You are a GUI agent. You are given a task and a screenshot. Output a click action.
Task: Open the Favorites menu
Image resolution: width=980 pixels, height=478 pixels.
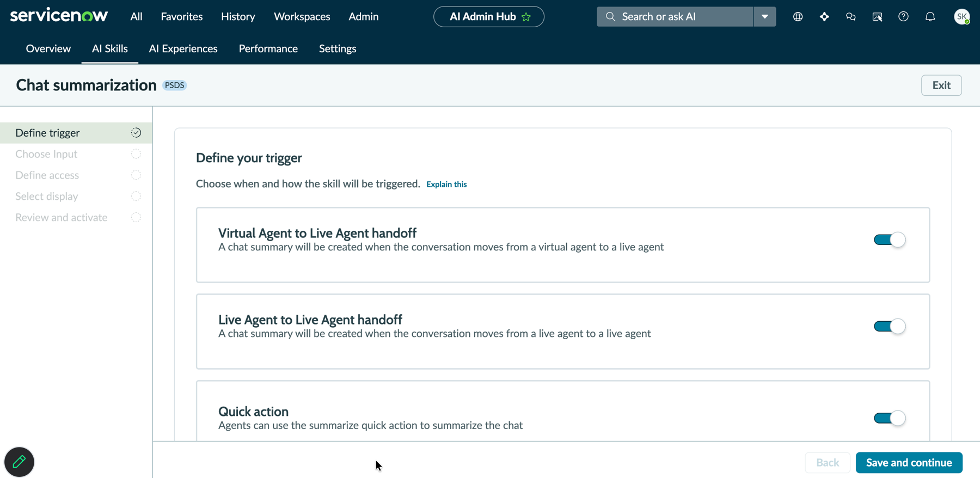click(x=182, y=17)
